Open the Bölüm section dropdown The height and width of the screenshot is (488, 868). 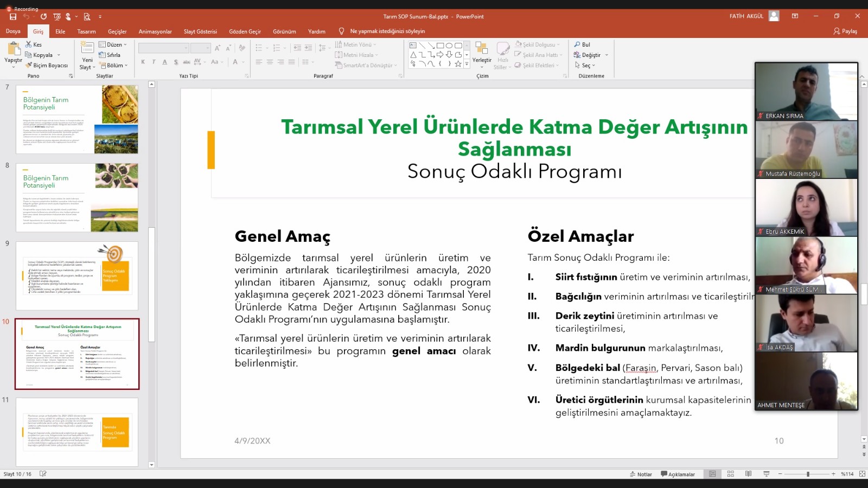click(x=113, y=65)
